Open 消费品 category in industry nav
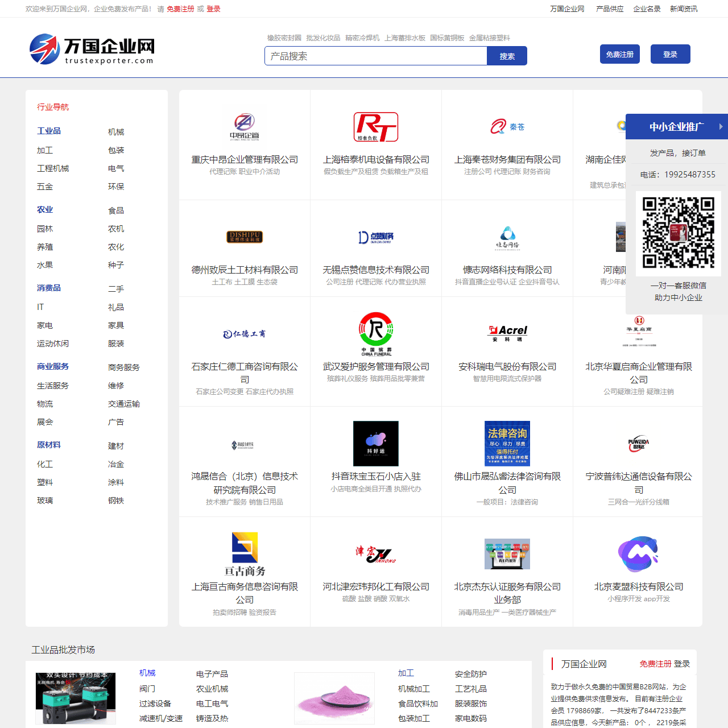728x728 pixels. tap(49, 288)
